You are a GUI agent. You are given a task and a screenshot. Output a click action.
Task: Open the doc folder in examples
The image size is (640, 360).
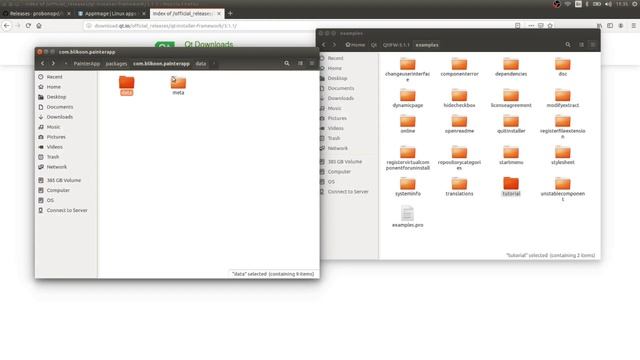562,67
